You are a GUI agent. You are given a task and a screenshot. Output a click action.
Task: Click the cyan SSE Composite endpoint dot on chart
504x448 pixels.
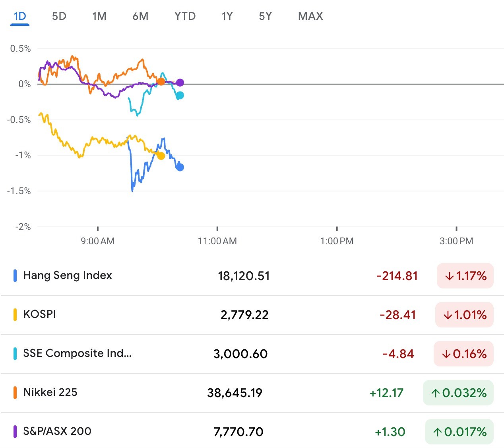click(x=180, y=95)
